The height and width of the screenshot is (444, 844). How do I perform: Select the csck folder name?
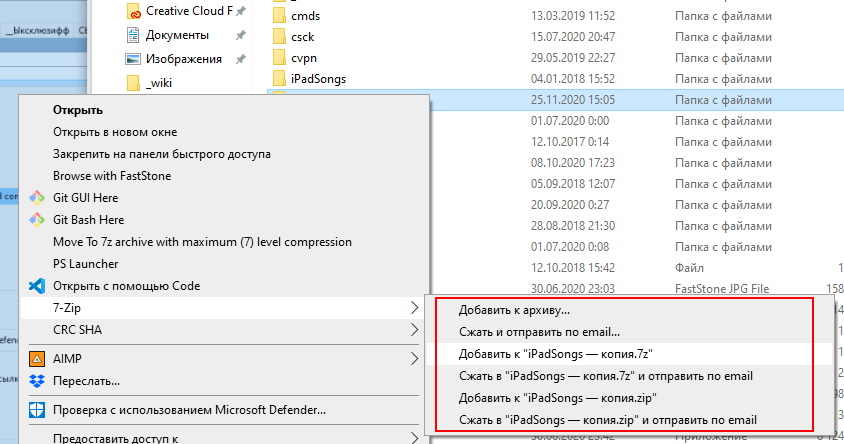[303, 37]
